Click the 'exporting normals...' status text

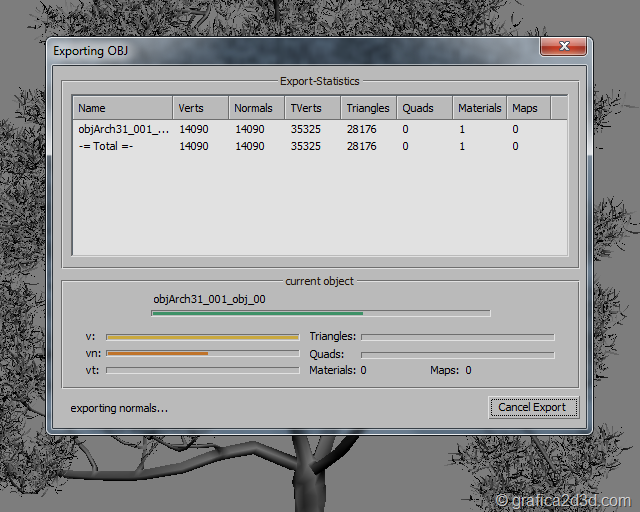pyautogui.click(x=119, y=408)
